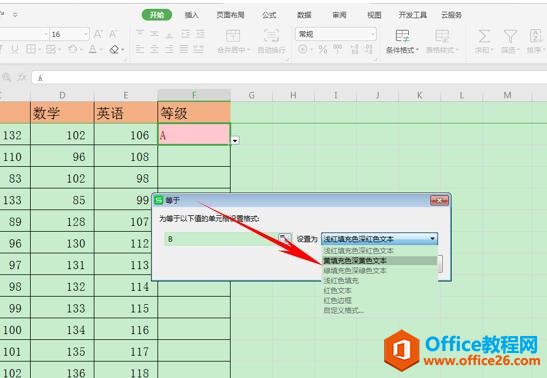Click the 自动换行 wrap text button
Screen dimensions: 547x378
pyautogui.click(x=271, y=41)
